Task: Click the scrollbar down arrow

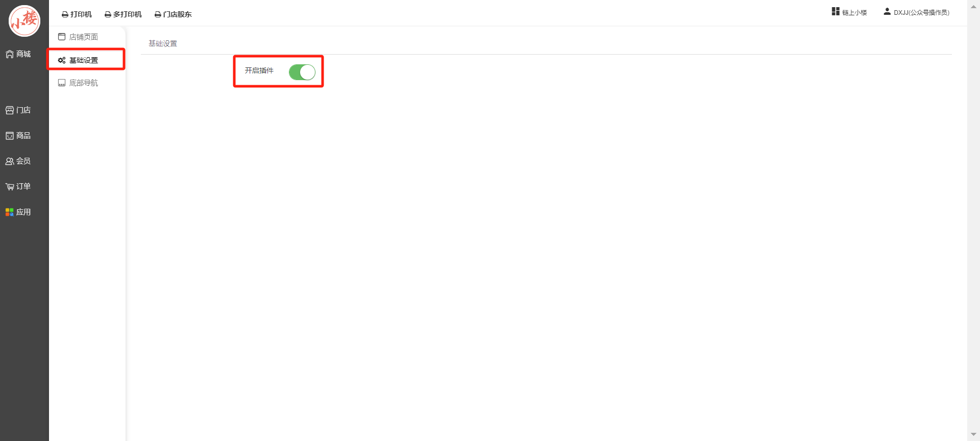Action: (973, 434)
